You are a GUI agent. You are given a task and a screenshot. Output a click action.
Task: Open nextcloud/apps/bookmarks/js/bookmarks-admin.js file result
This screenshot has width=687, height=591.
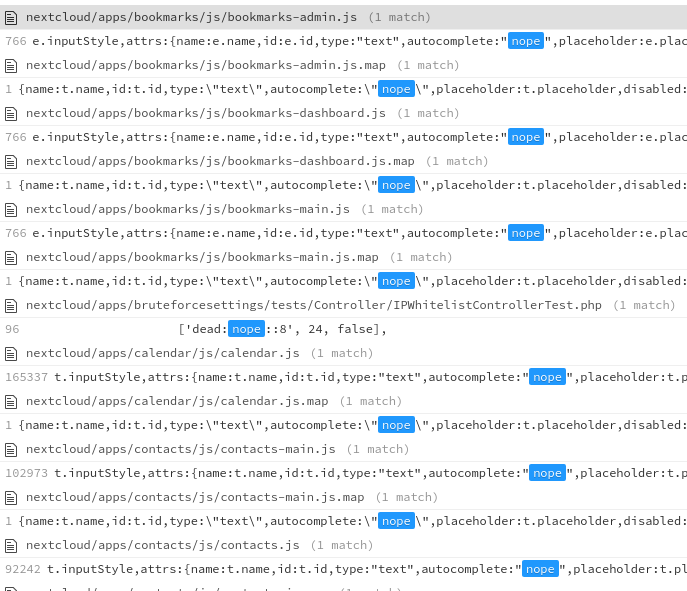pyautogui.click(x=344, y=18)
